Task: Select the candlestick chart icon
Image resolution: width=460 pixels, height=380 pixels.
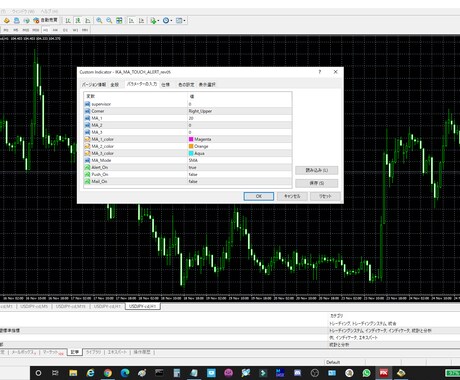Action: pyautogui.click(x=78, y=20)
